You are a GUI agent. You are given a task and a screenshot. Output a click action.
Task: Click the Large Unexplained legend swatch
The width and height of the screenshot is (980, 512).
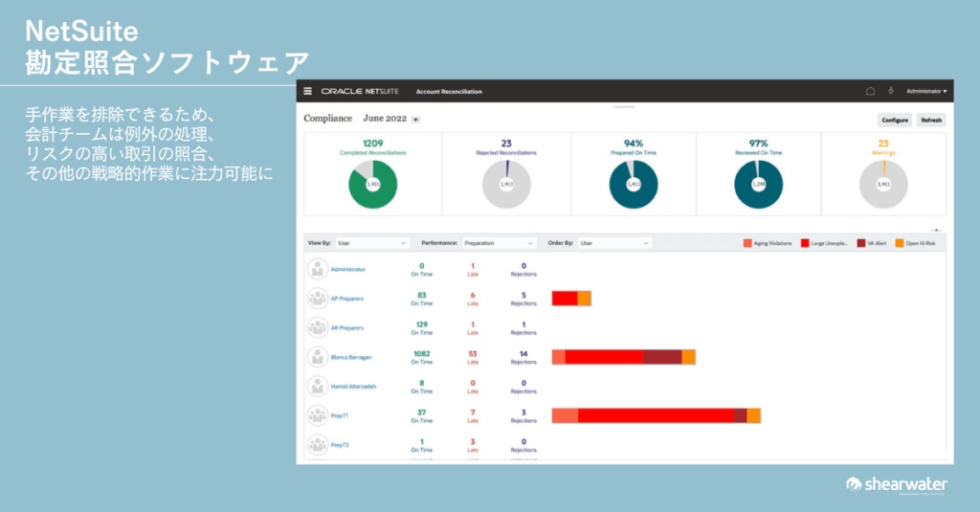point(805,243)
